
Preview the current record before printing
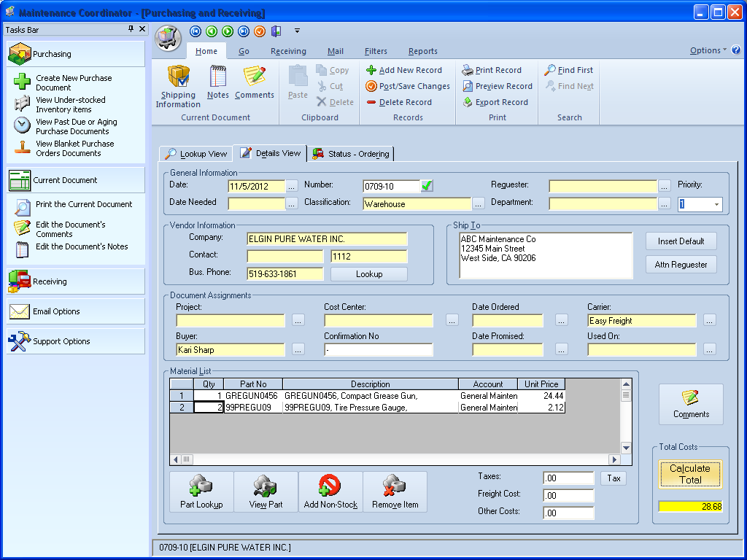point(498,86)
